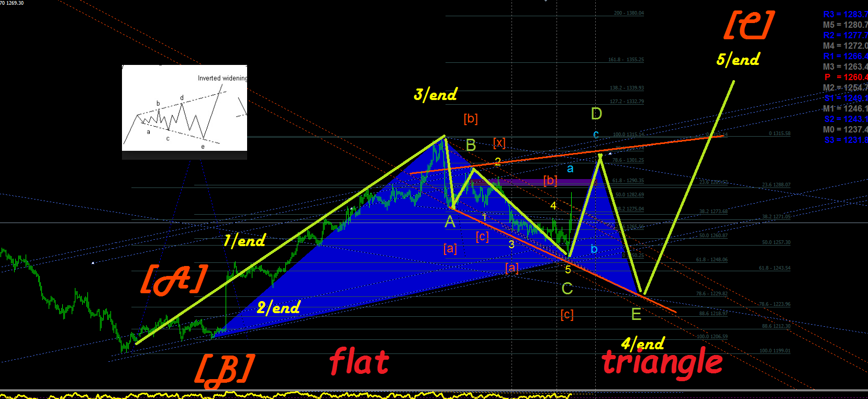Screen dimensions: 868x399
Task: Click pivot level 'M1 = 1246.1'
Action: click(845, 109)
